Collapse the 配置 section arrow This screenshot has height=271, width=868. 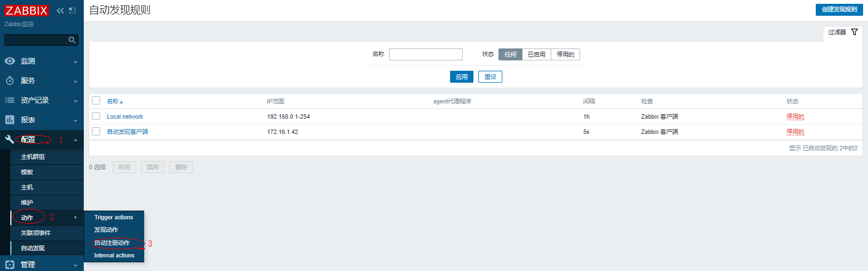tap(76, 140)
